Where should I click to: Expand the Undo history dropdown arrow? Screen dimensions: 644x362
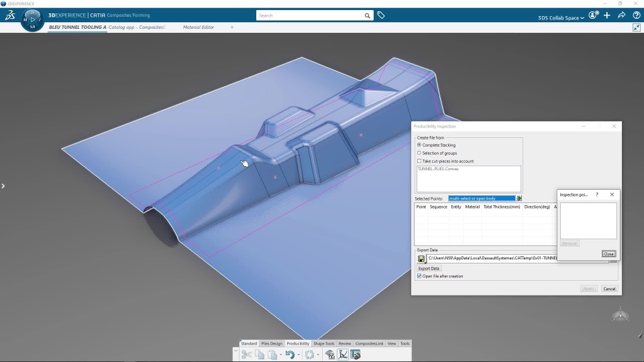pyautogui.click(x=299, y=355)
